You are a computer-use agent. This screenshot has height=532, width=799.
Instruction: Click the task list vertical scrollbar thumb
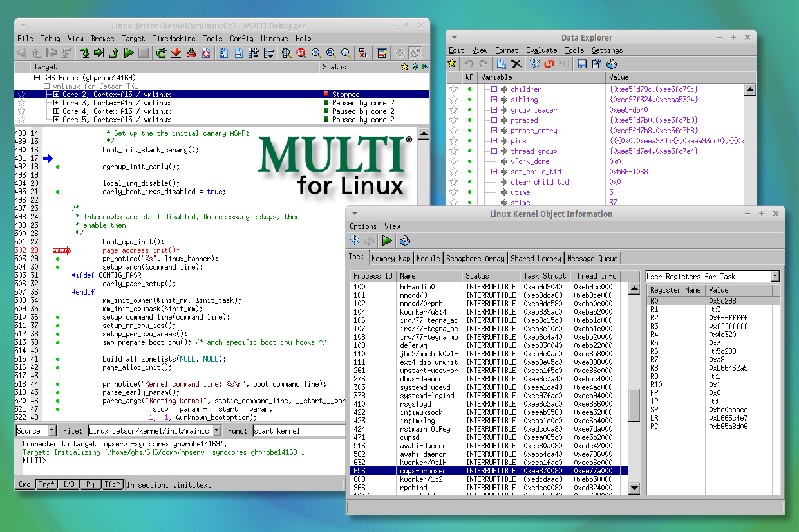point(634,405)
